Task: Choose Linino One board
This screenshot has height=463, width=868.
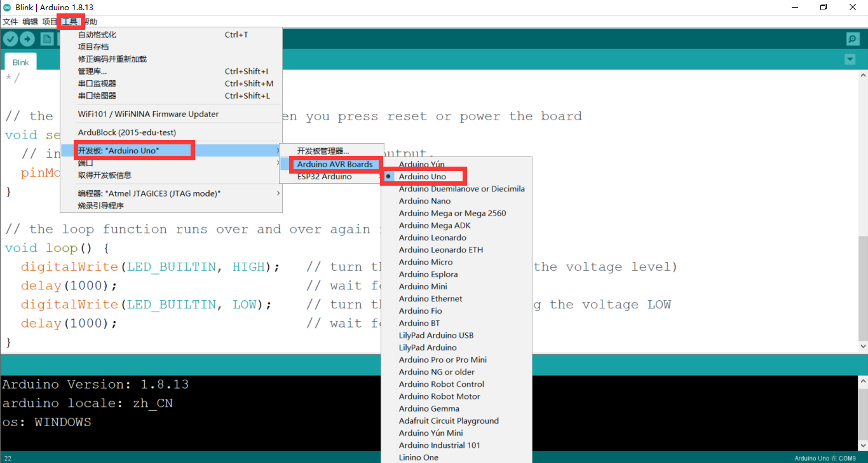Action: [456, 457]
